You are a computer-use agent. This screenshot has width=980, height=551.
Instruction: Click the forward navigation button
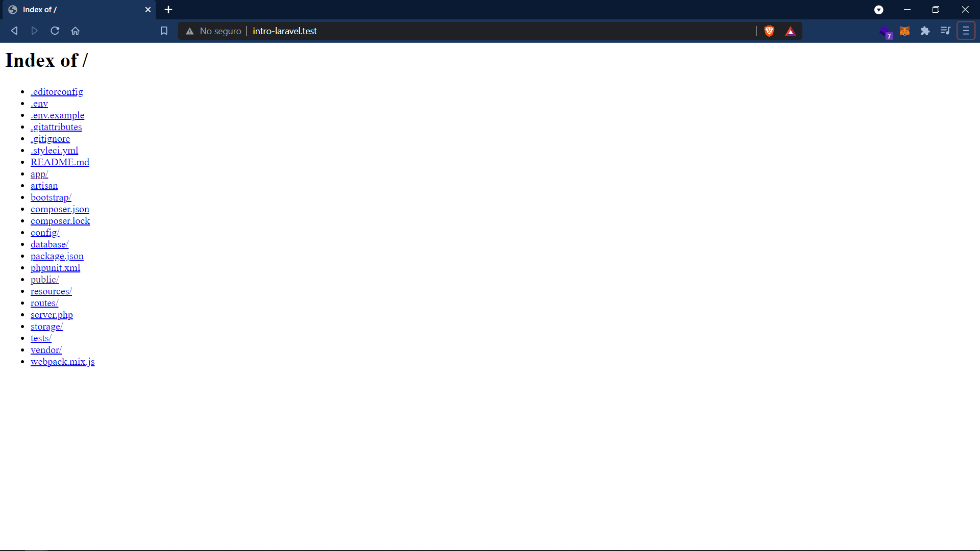pyautogui.click(x=34, y=31)
